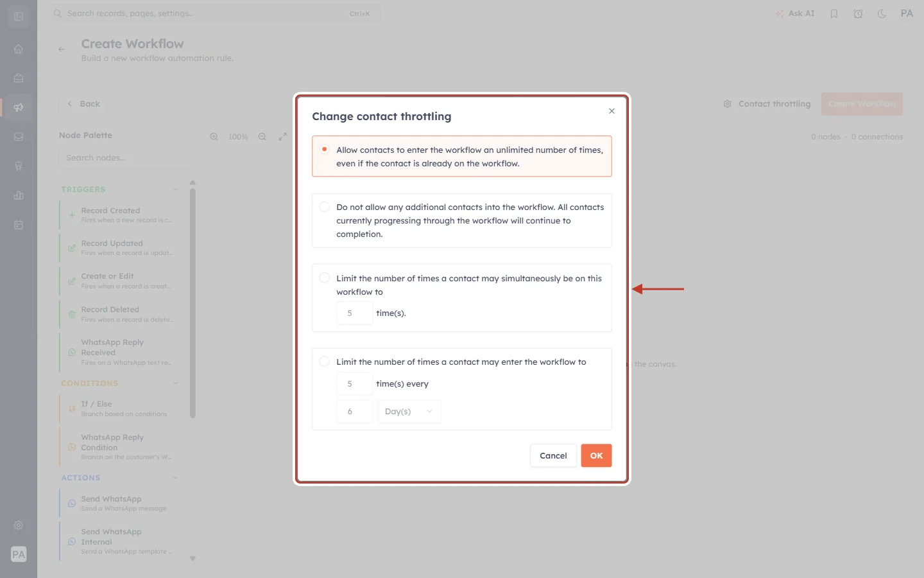The height and width of the screenshot is (578, 924).
Task: Select the Record Created trigger node
Action: (119, 215)
